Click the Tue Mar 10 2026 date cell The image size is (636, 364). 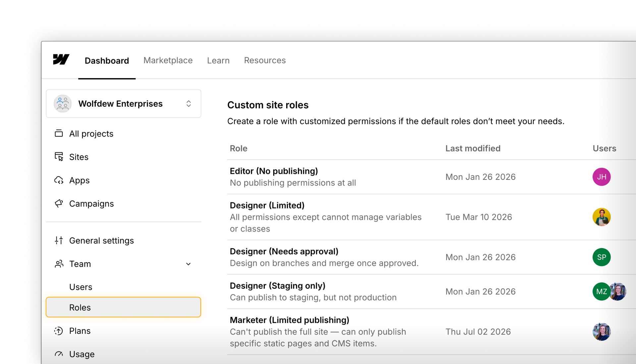pyautogui.click(x=479, y=217)
